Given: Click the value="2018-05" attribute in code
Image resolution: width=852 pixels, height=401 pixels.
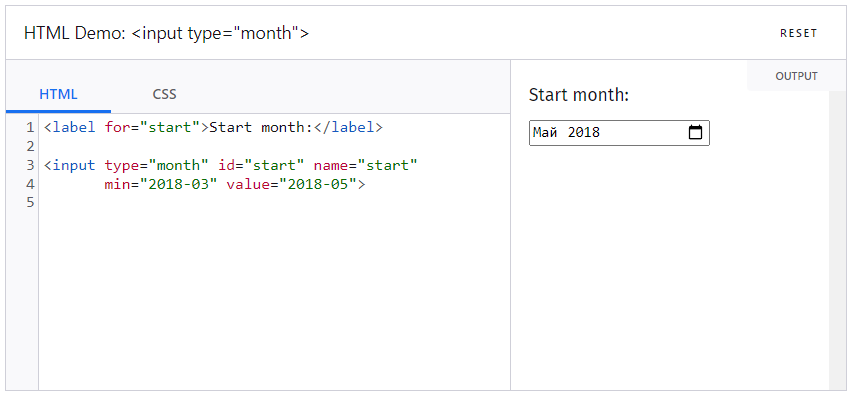Looking at the screenshot, I should click(291, 184).
